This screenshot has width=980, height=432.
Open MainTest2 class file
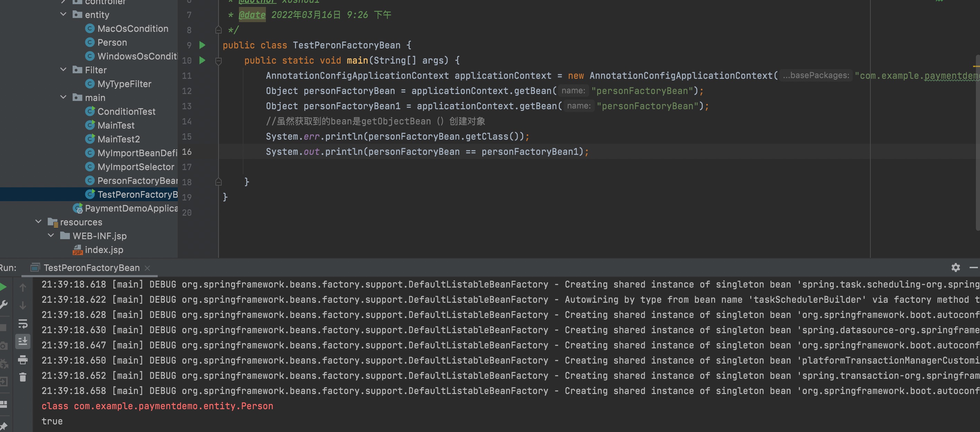click(x=119, y=139)
